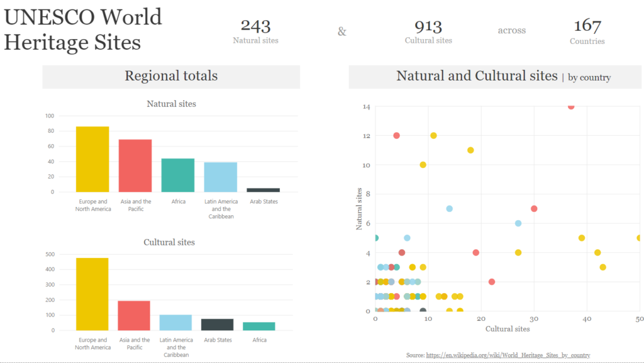Viewport: 644px width, 363px height.
Task: Click the 913 Cultural sites card
Action: (428, 31)
